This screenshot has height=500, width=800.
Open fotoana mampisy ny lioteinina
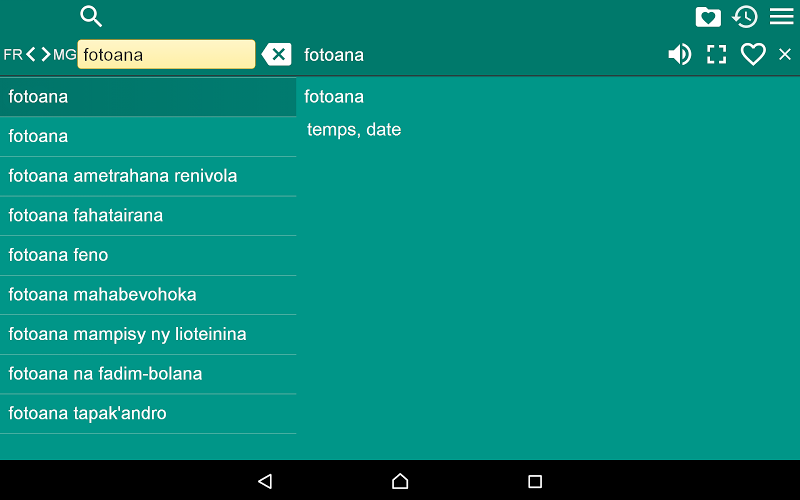tap(148, 334)
